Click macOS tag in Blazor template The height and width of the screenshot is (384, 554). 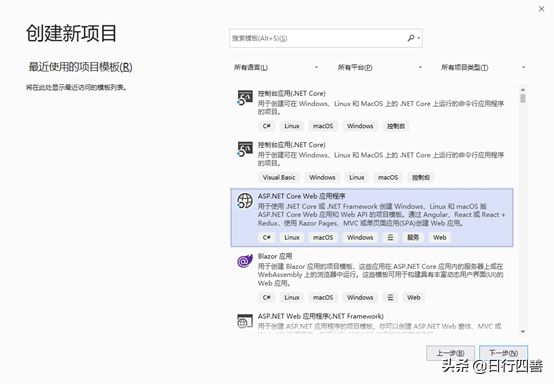pos(323,297)
